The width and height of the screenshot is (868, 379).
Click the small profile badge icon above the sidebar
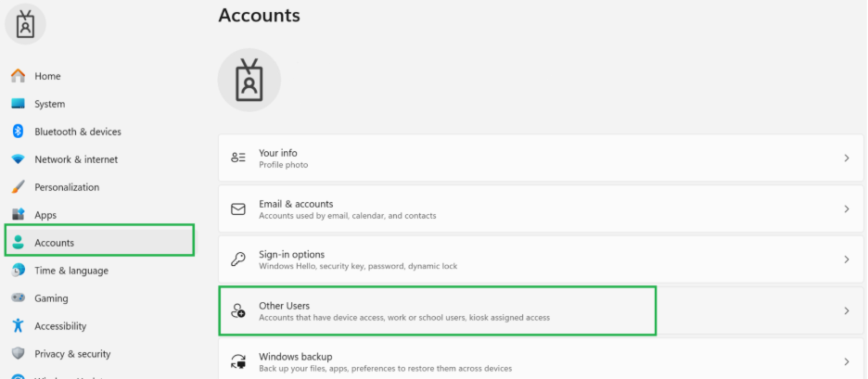click(25, 24)
